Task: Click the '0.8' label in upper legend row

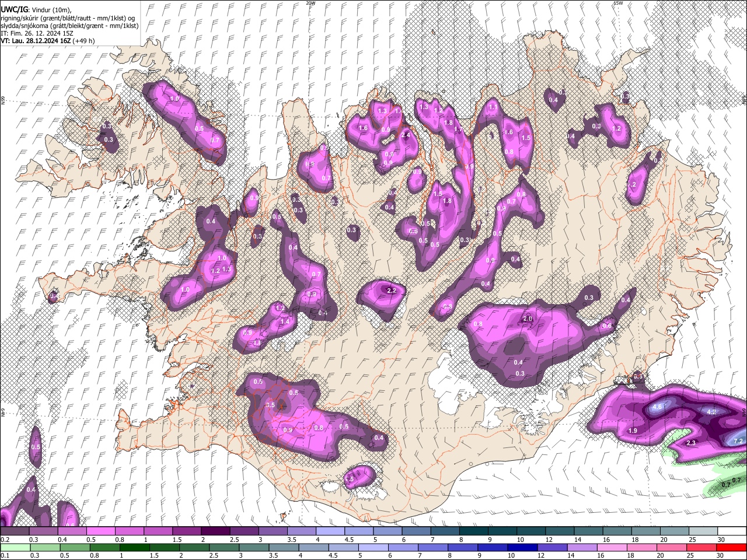Action: (x=120, y=540)
